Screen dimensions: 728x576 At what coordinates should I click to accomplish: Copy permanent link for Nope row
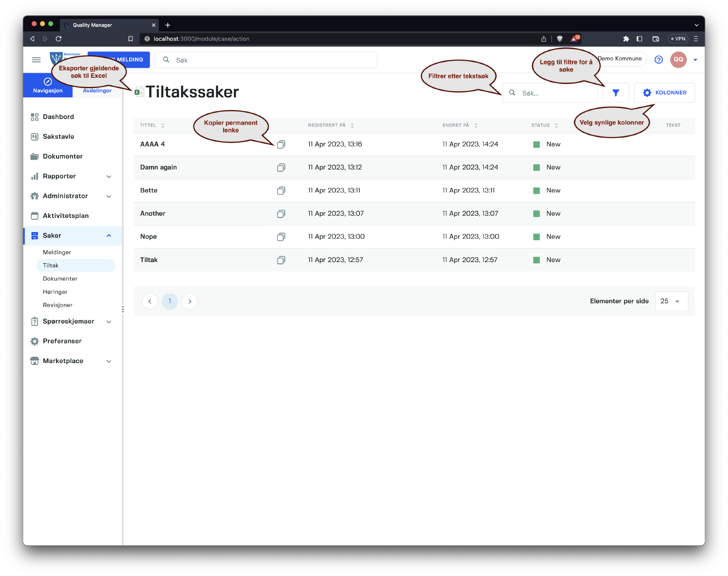click(x=281, y=237)
